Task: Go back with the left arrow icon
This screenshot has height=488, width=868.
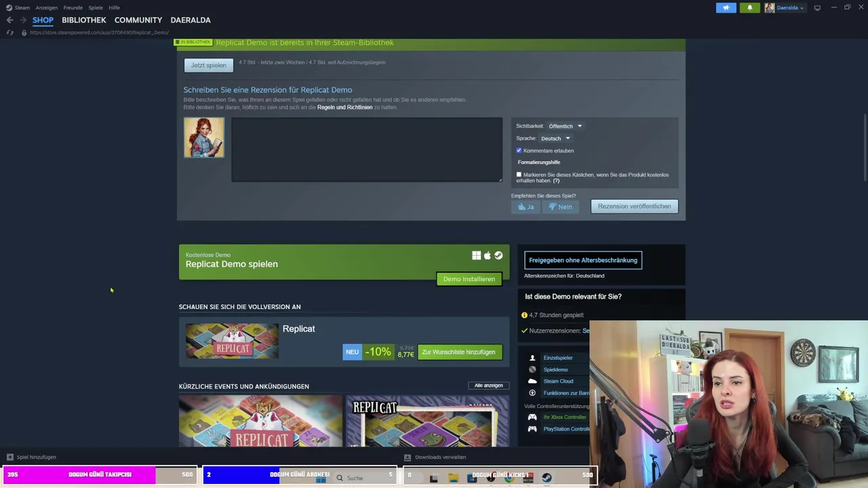Action: 9,20
